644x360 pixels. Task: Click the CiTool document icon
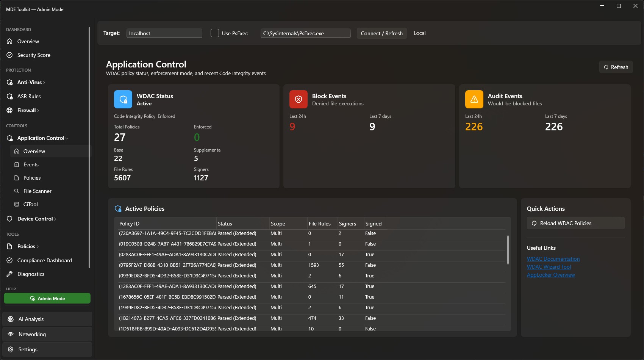point(17,204)
